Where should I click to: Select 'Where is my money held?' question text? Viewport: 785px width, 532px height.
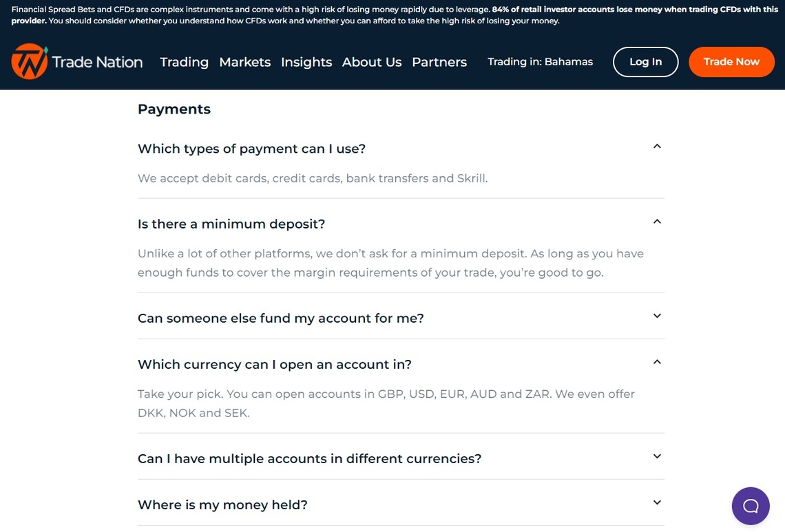coord(222,504)
